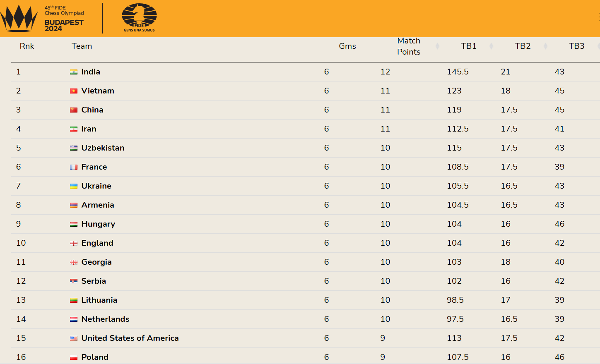This screenshot has width=600, height=364.
Task: Open the United States of America link
Action: 130,338
